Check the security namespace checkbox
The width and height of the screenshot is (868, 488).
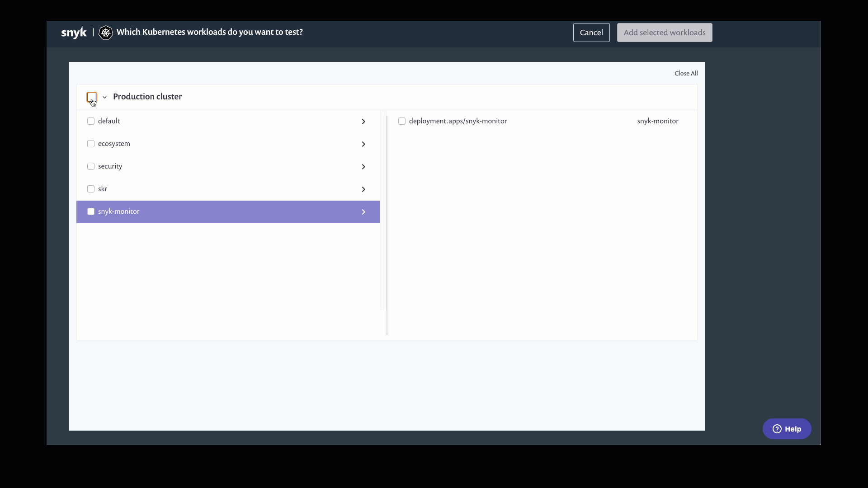click(91, 166)
